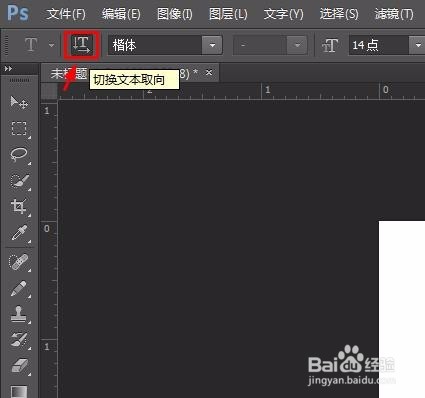This screenshot has width=425, height=398.
Task: Click the ruler origin corner box
Action: 49,91
